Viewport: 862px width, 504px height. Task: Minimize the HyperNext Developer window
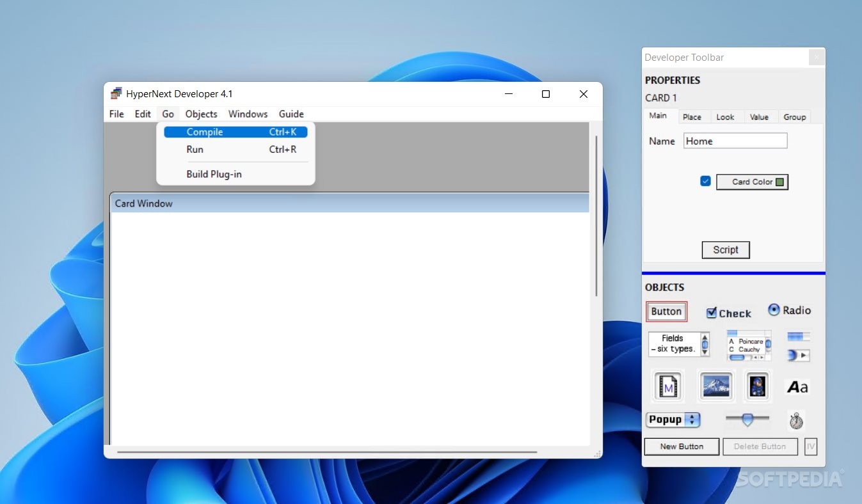pos(509,94)
